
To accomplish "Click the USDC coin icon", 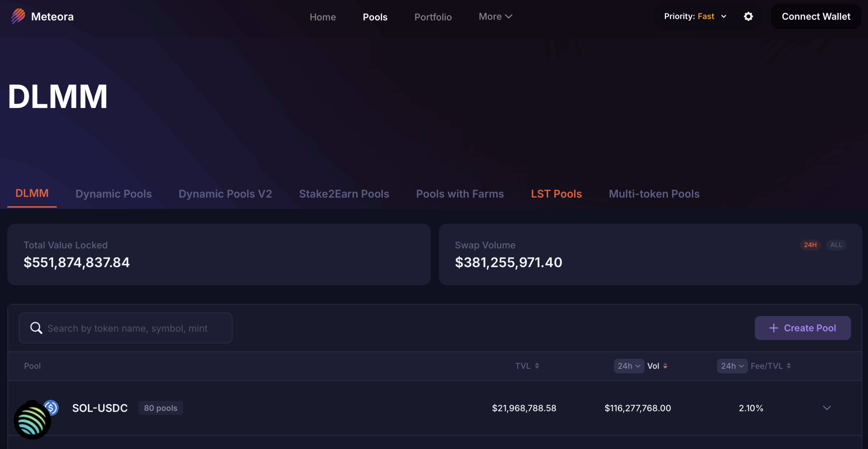I will [51, 407].
